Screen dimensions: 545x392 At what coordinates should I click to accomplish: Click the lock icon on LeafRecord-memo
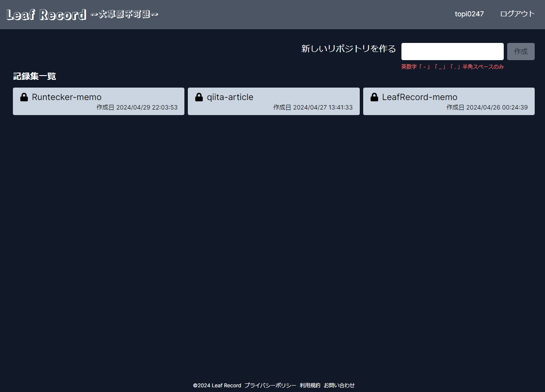pos(374,97)
